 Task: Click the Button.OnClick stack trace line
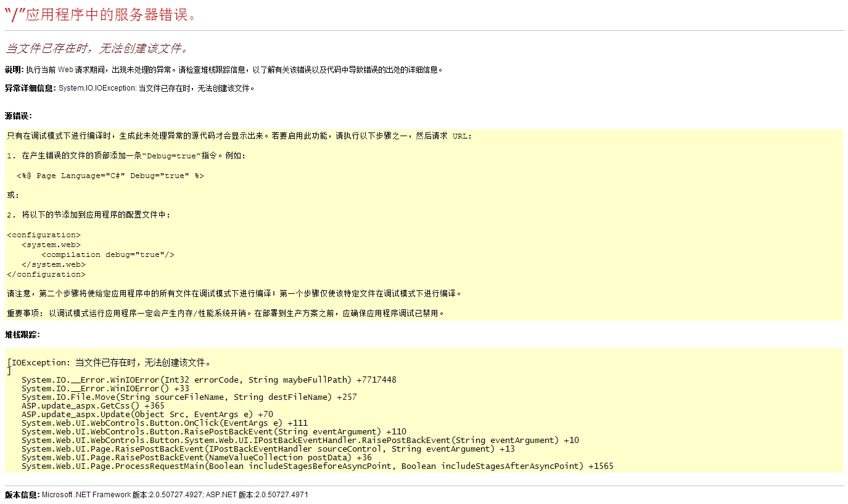pyautogui.click(x=164, y=423)
